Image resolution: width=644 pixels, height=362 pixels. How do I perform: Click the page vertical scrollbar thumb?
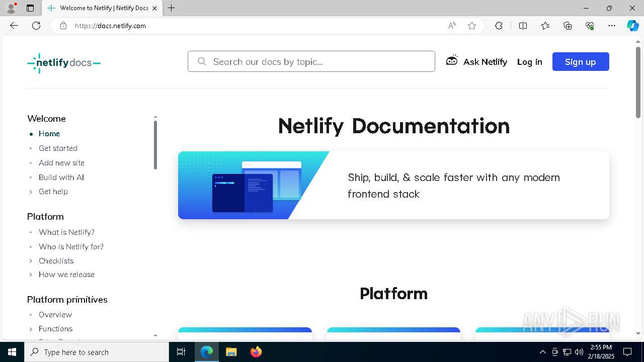[x=638, y=83]
